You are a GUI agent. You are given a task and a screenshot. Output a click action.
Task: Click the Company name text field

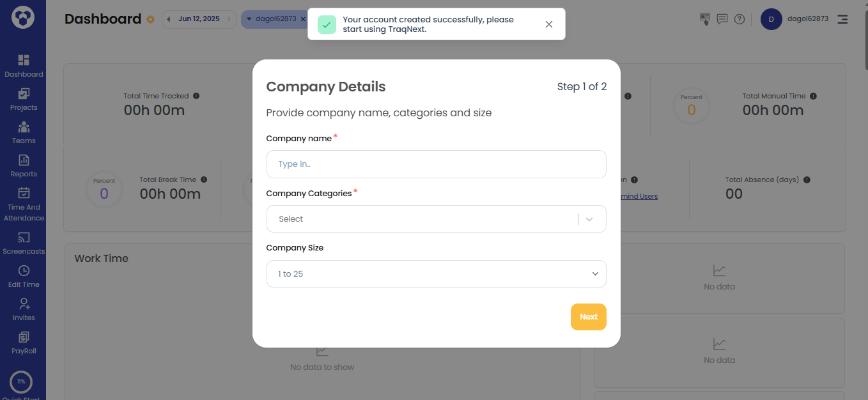(437, 164)
